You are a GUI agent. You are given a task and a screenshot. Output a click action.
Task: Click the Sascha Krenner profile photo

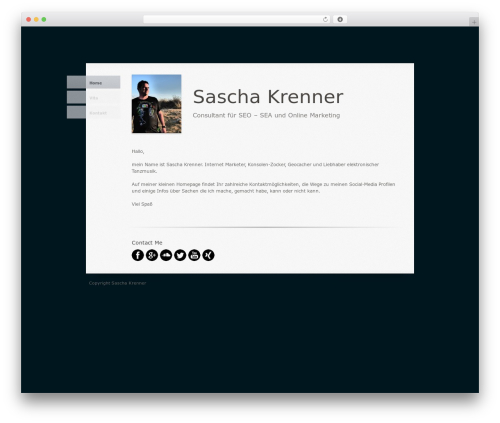[x=157, y=104]
